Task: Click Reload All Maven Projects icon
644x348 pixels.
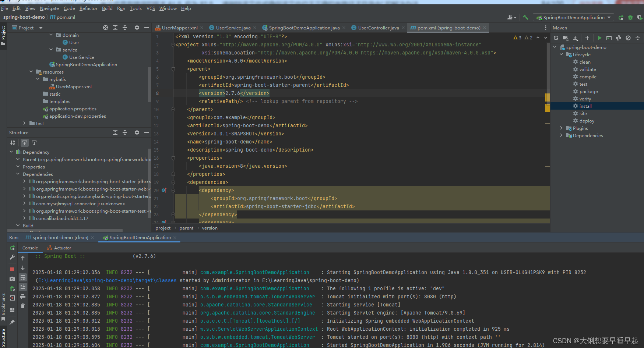Action: click(556, 38)
